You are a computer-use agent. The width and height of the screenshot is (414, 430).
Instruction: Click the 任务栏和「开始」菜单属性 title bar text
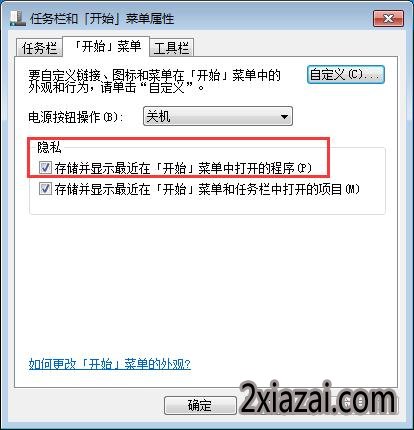tap(102, 18)
